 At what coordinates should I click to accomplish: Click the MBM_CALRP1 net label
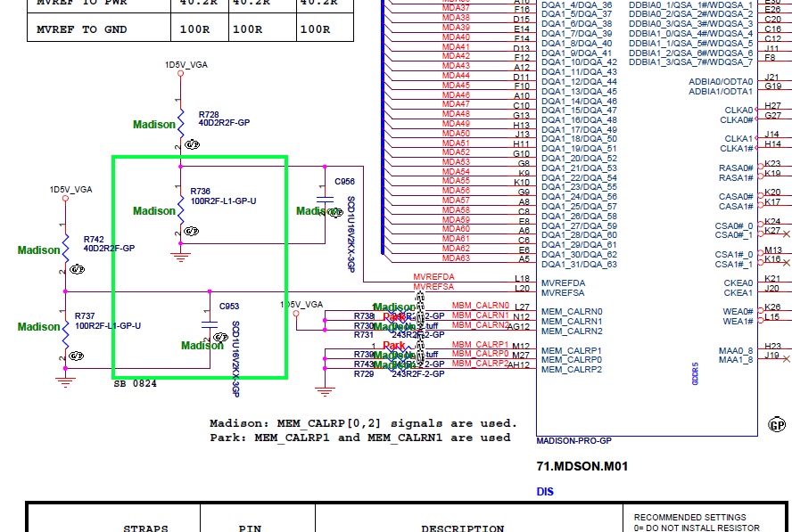tap(480, 344)
